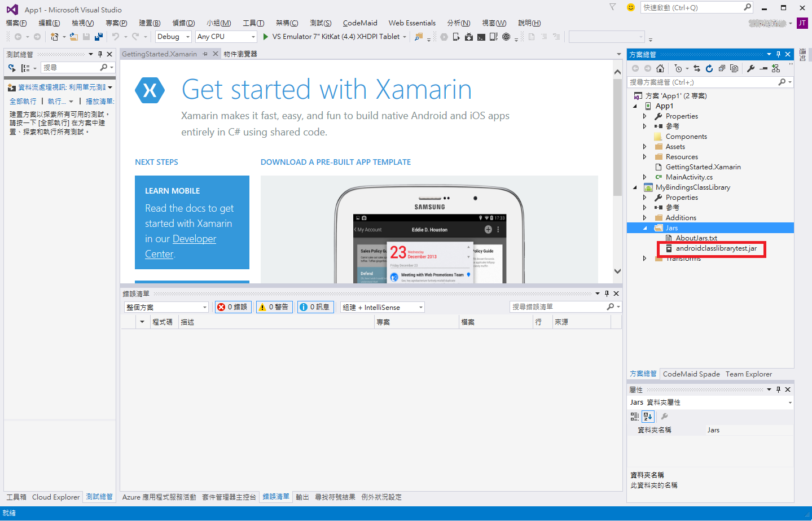The image size is (812, 521).
Task: Switch to the 輸出 output tab
Action: (x=302, y=497)
